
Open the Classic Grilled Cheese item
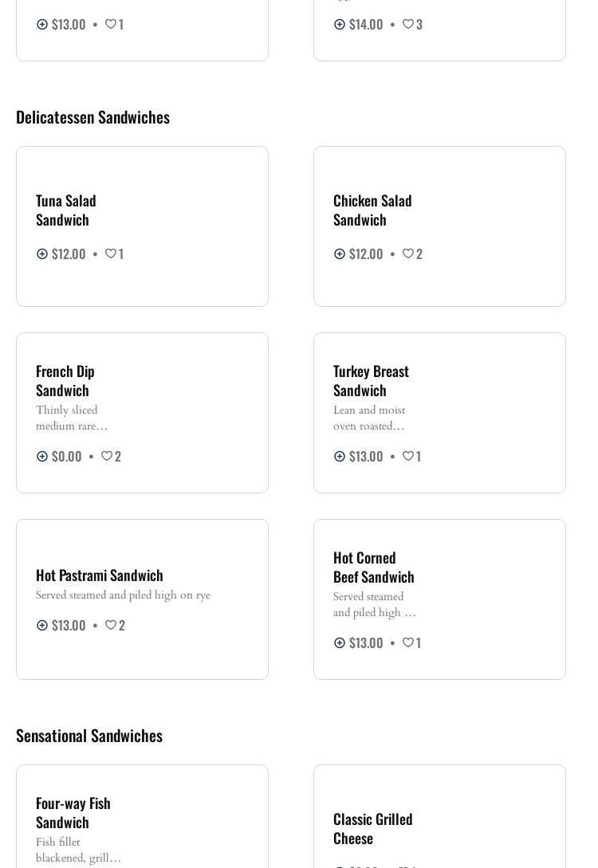click(x=372, y=828)
